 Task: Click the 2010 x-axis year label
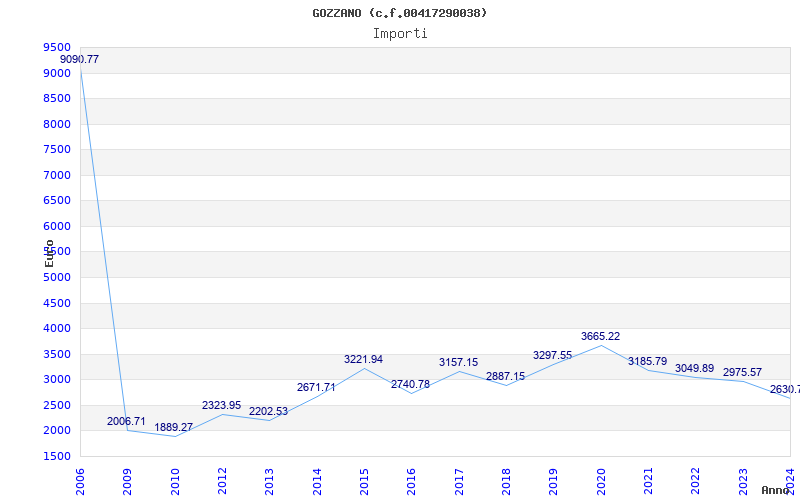(175, 481)
